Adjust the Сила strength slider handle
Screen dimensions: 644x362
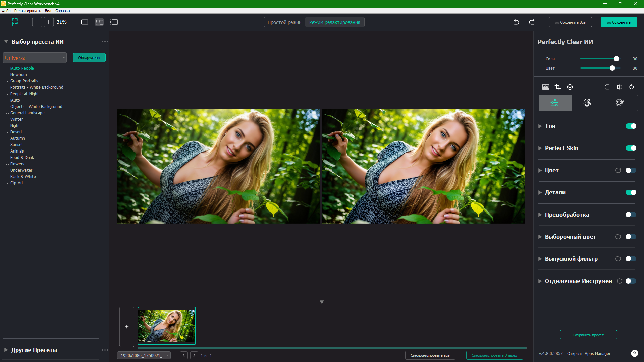pos(616,59)
